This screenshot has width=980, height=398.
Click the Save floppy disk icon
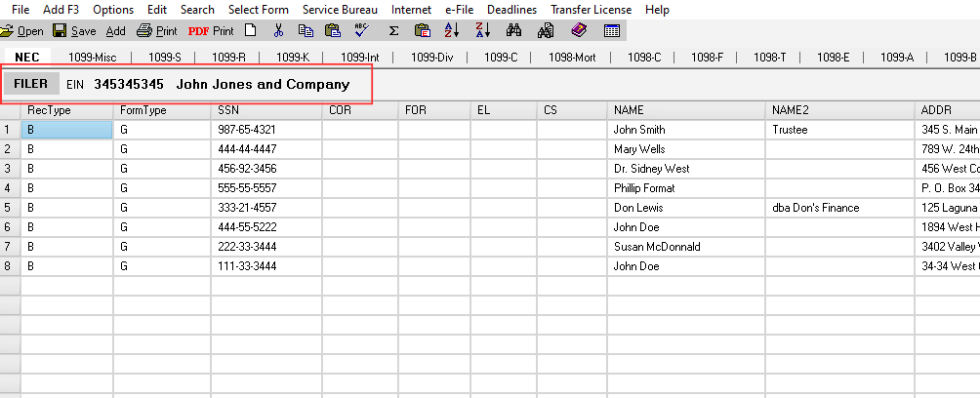pos(59,31)
